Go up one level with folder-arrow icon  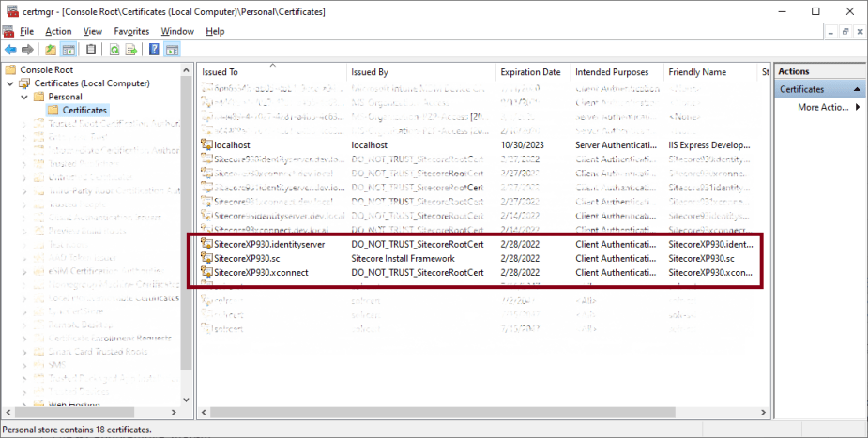[x=51, y=50]
